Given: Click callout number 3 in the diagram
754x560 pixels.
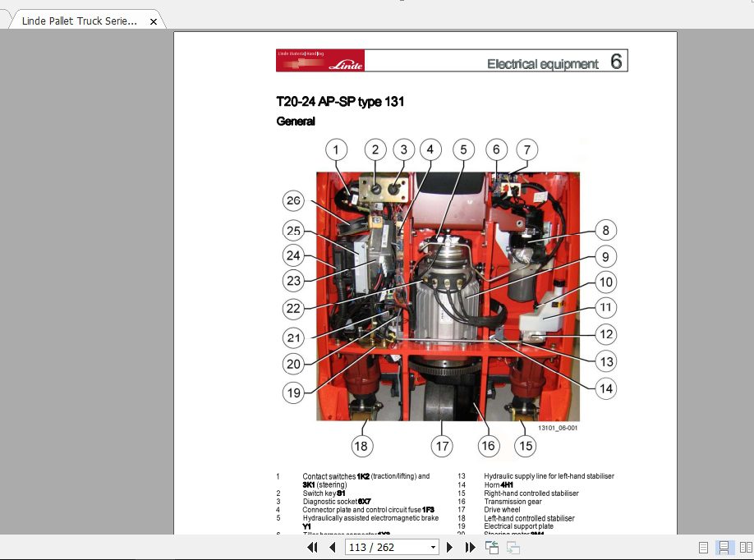Looking at the screenshot, I should click(x=404, y=150).
